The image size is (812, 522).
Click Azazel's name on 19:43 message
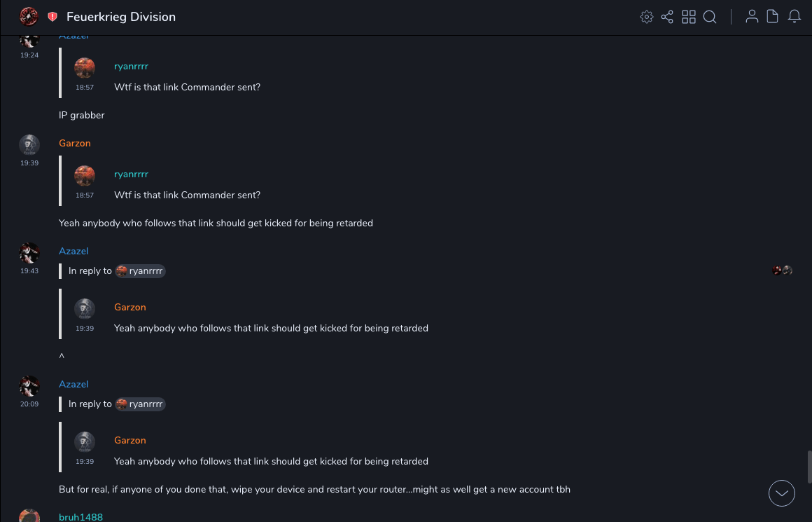pyautogui.click(x=73, y=251)
